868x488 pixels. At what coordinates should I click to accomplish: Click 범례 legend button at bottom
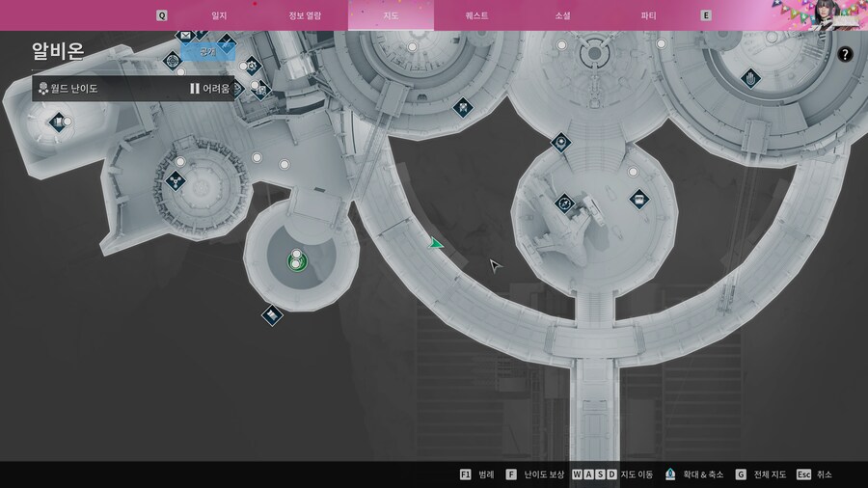pos(476,474)
